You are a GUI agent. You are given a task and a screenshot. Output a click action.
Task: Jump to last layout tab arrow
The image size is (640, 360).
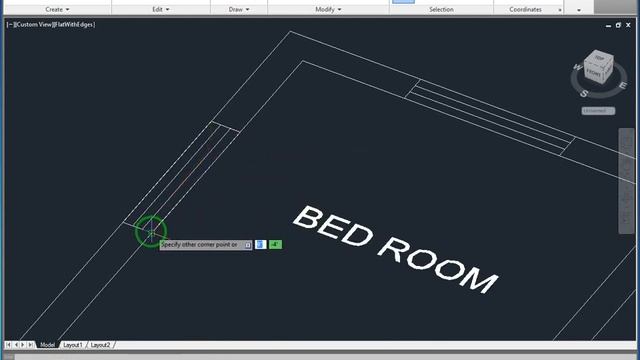[30, 345]
